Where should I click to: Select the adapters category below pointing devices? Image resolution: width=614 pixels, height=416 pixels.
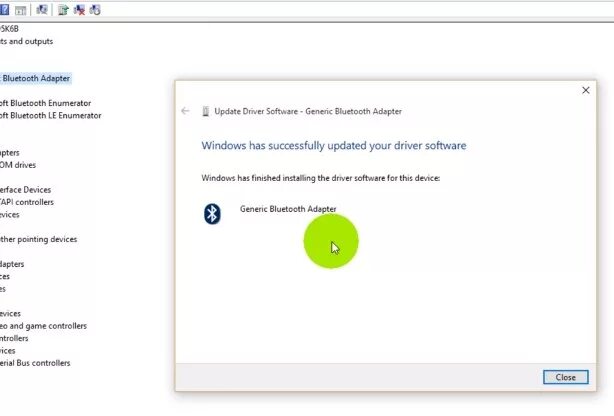[12, 264]
